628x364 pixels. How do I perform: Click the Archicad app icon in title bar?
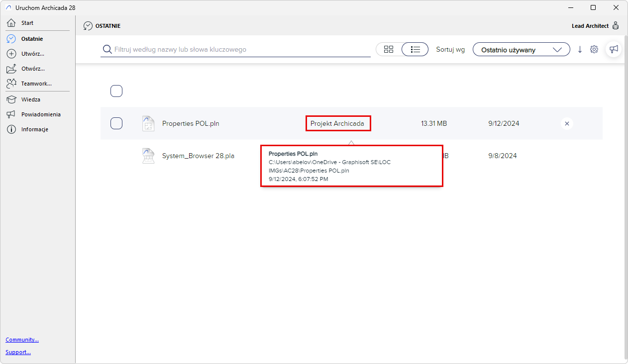(x=8, y=8)
